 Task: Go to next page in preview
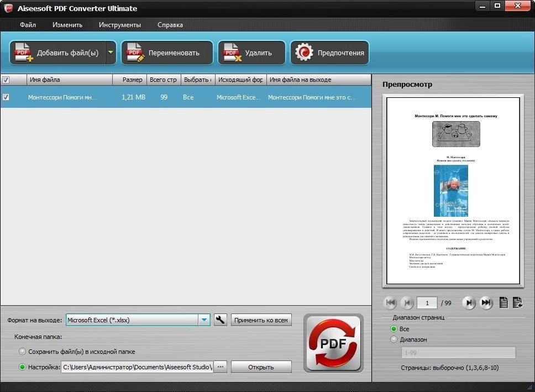469,302
